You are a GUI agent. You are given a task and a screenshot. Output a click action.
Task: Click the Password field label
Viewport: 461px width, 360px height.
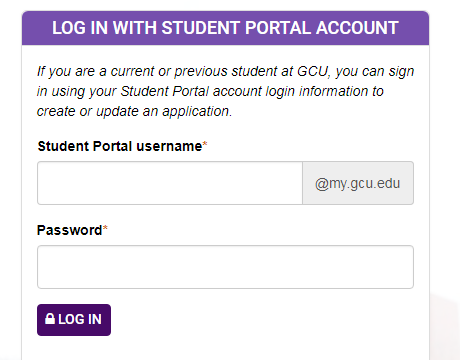(69, 230)
